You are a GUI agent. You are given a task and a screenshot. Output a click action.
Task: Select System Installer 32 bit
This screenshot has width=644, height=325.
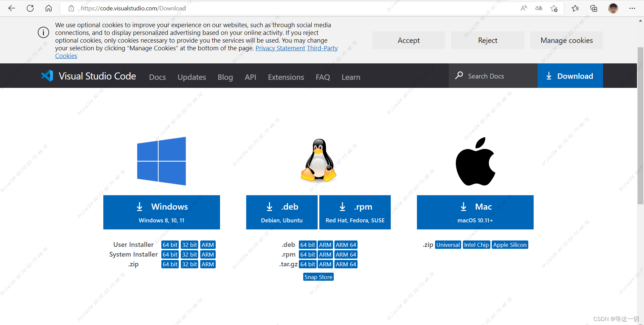pyautogui.click(x=190, y=255)
